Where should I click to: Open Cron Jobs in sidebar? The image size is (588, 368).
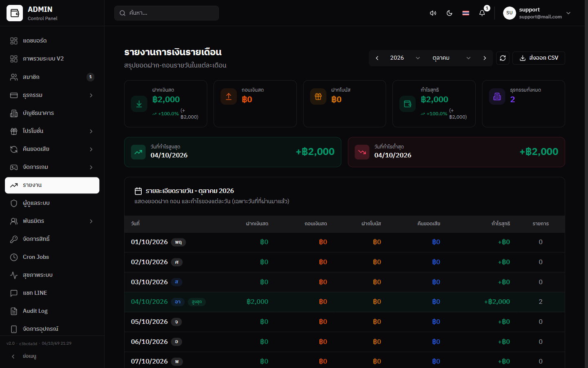[x=52, y=257]
